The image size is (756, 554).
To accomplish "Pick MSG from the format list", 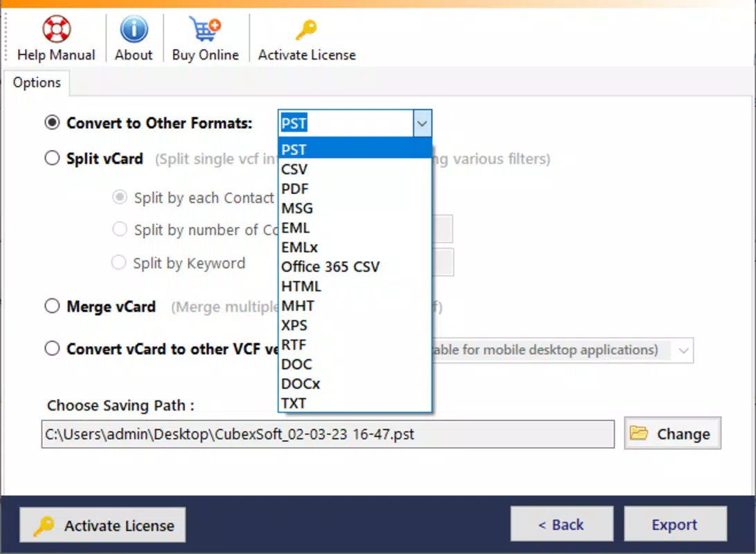I will (355, 208).
